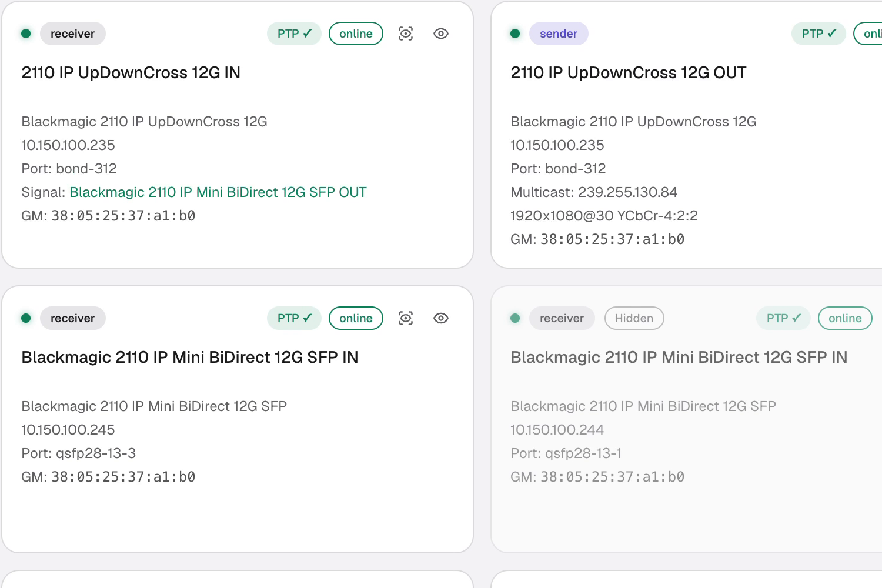The image size is (882, 588).
Task: Click Multicast: 239.255.130.84 text
Action: (x=594, y=192)
